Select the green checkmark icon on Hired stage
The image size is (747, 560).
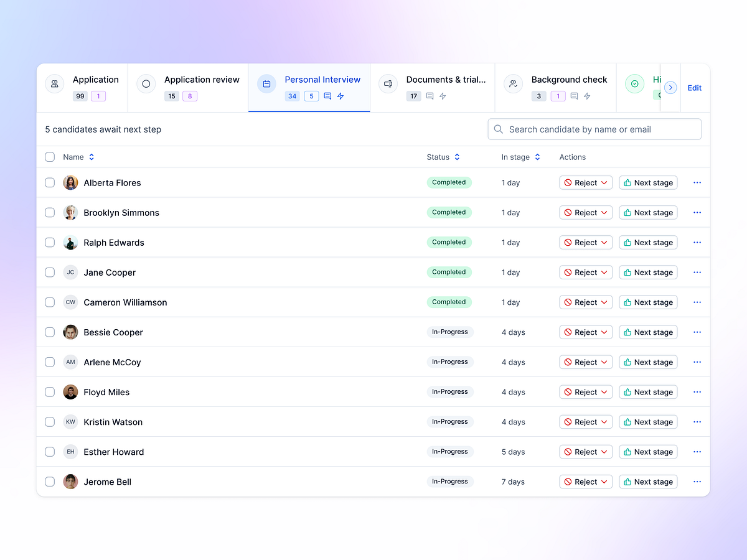point(634,83)
